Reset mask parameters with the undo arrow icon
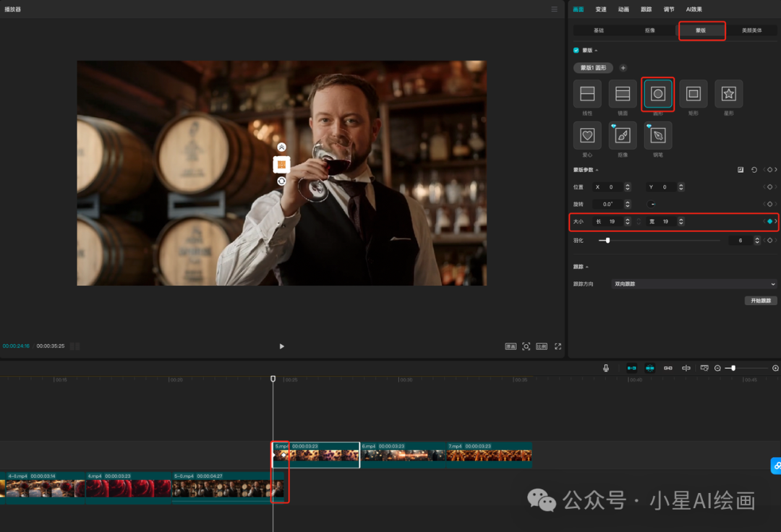The image size is (781, 532). 754,170
